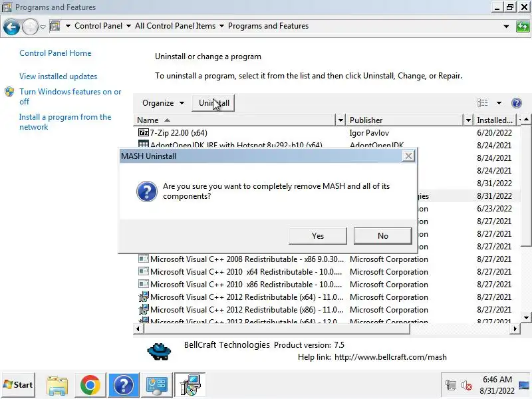Image resolution: width=532 pixels, height=399 pixels.
Task: Click the muted volume tray icon
Action: click(x=467, y=385)
